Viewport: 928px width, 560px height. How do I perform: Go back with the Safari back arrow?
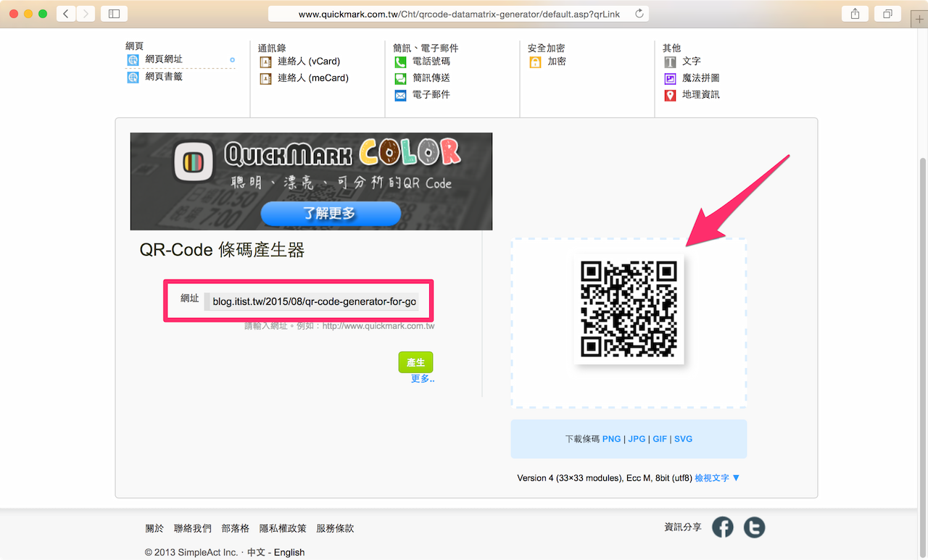66,13
